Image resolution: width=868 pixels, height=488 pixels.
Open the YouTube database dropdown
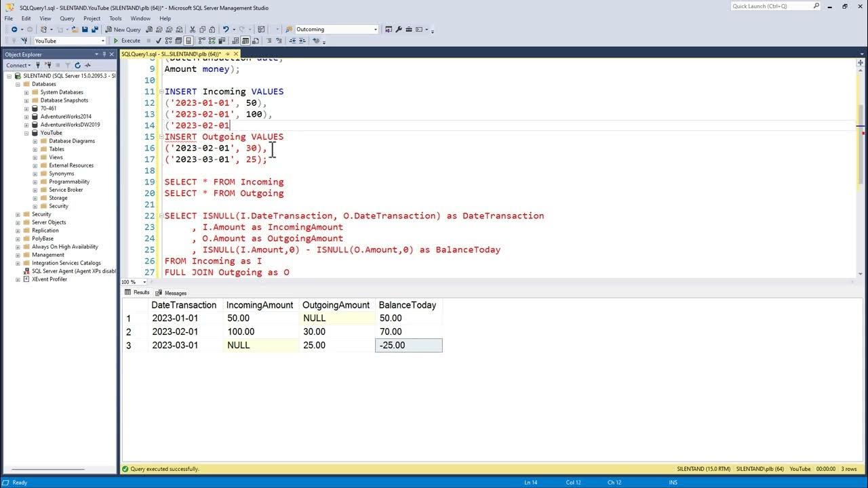pos(102,41)
